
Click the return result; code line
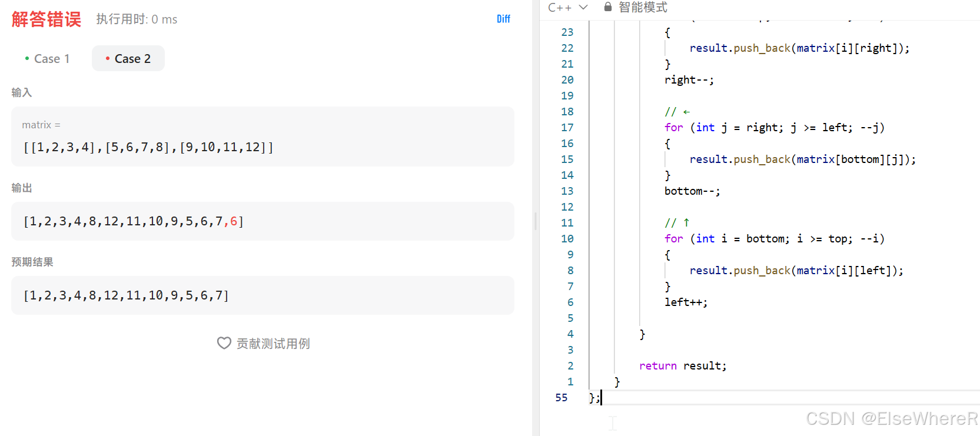point(683,366)
